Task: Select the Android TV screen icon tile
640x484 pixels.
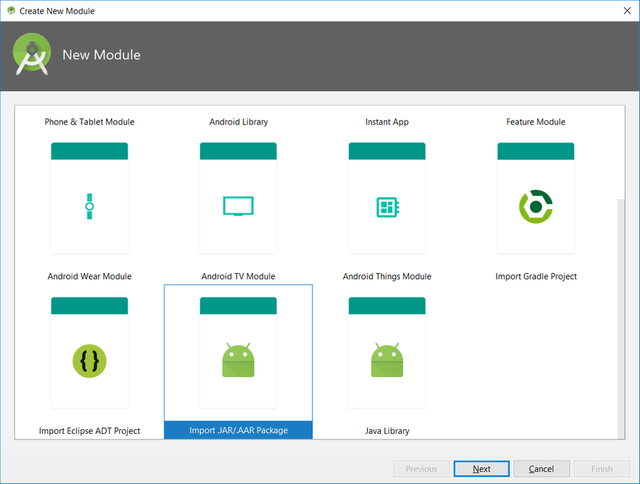Action: 238,206
